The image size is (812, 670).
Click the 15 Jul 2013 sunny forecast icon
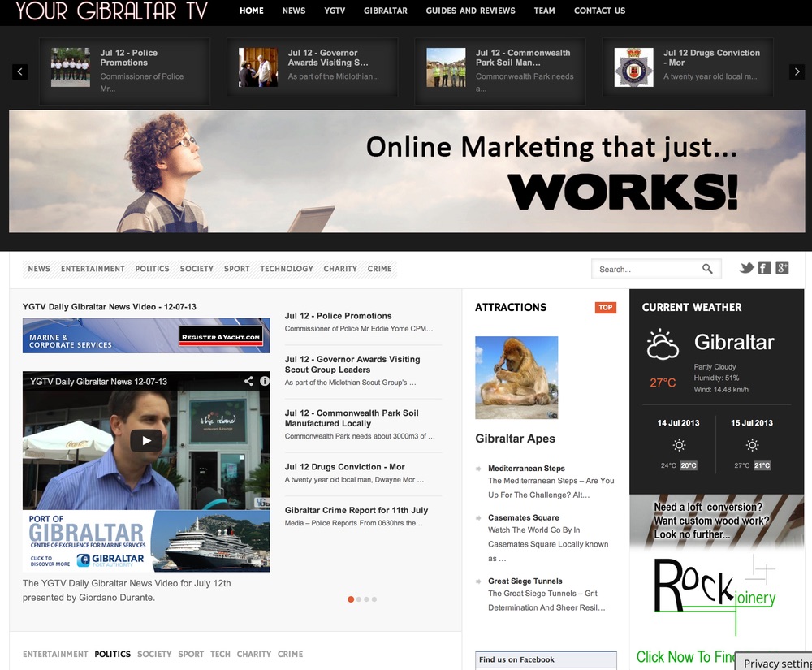coord(753,445)
